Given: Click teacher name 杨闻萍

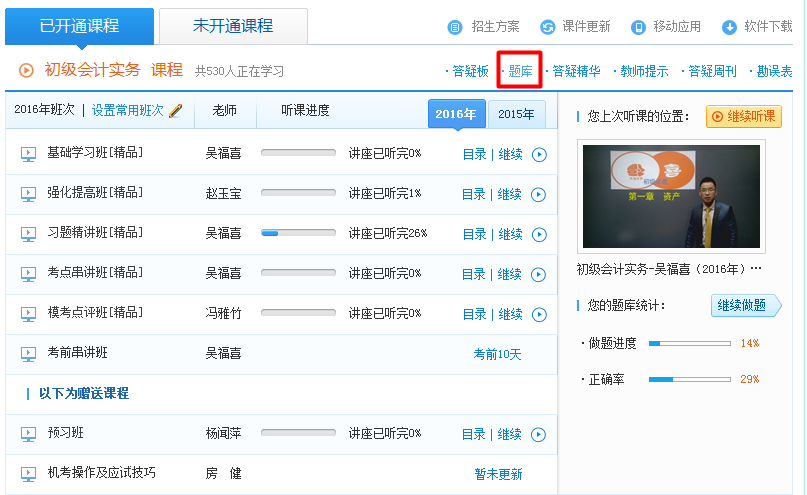Looking at the screenshot, I should point(223,434).
